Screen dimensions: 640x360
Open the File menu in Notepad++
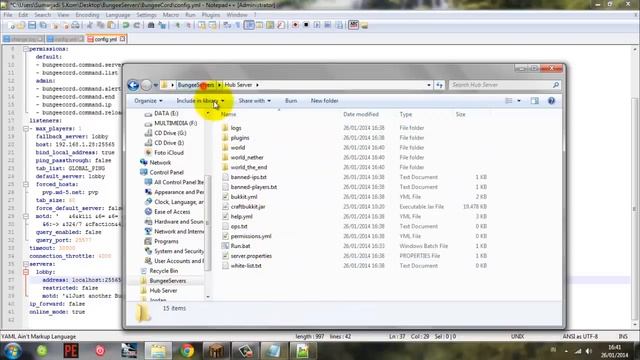click(x=8, y=15)
